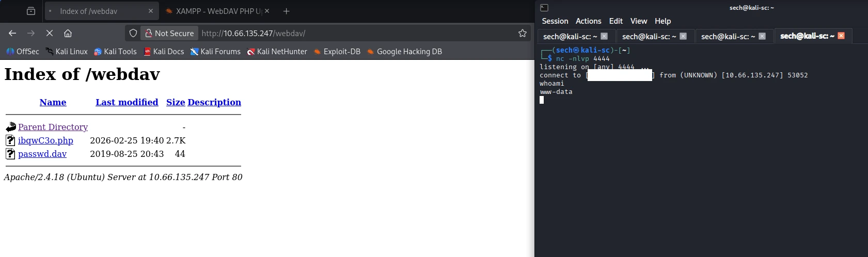Switch to XAMPP - WebDAV PHP tab
The width and height of the screenshot is (868, 257).
click(x=217, y=11)
